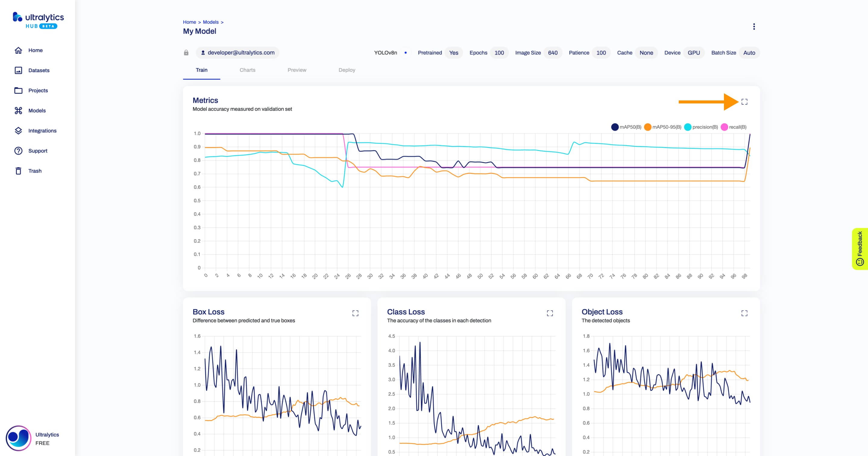Click the Ultralytics FREE account button

tap(37, 438)
